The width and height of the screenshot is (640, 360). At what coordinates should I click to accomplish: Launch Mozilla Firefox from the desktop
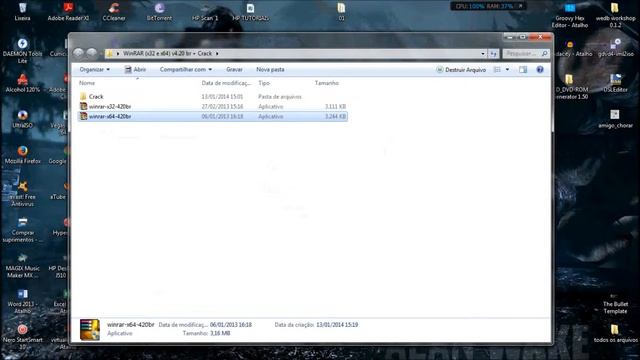coord(22,155)
